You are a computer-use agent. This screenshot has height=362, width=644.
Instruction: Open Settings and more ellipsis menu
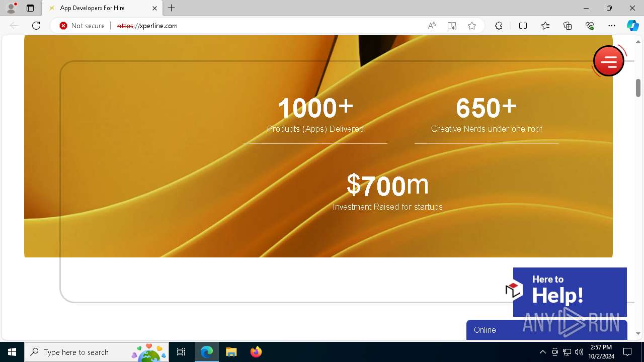[612, 26]
